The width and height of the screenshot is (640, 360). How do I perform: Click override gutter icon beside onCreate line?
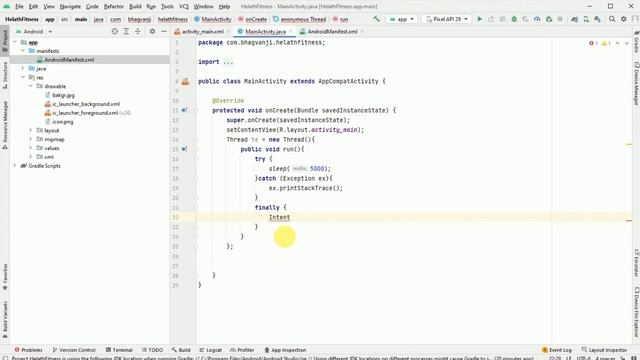(x=184, y=110)
